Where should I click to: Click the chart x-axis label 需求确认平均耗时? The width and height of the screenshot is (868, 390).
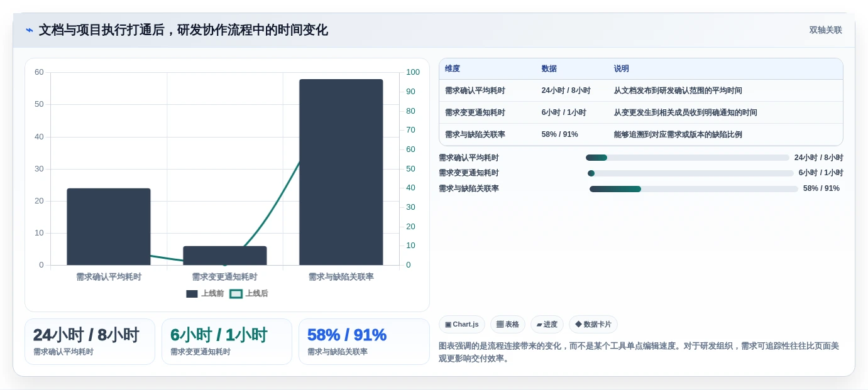109,277
